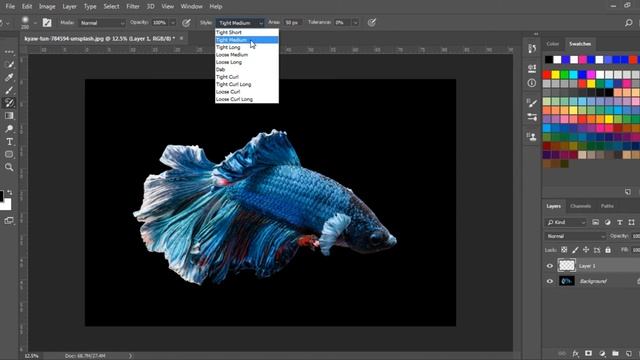Hide the Background layer eye icon
The width and height of the screenshot is (640, 360).
coord(550,281)
